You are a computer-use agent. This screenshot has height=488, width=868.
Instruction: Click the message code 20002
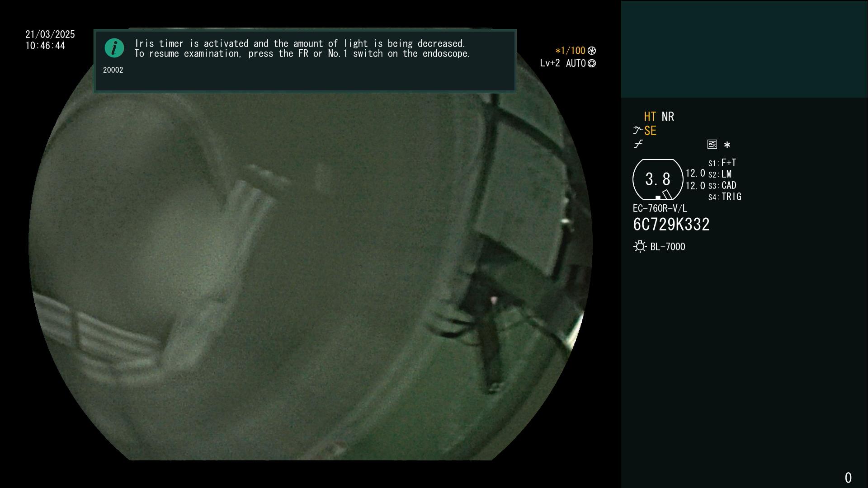(x=113, y=70)
